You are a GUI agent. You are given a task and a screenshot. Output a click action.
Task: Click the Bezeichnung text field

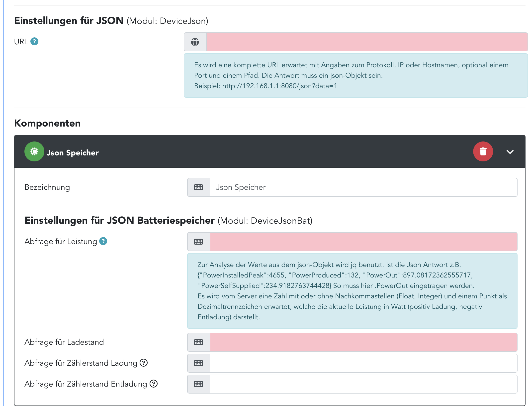point(363,187)
